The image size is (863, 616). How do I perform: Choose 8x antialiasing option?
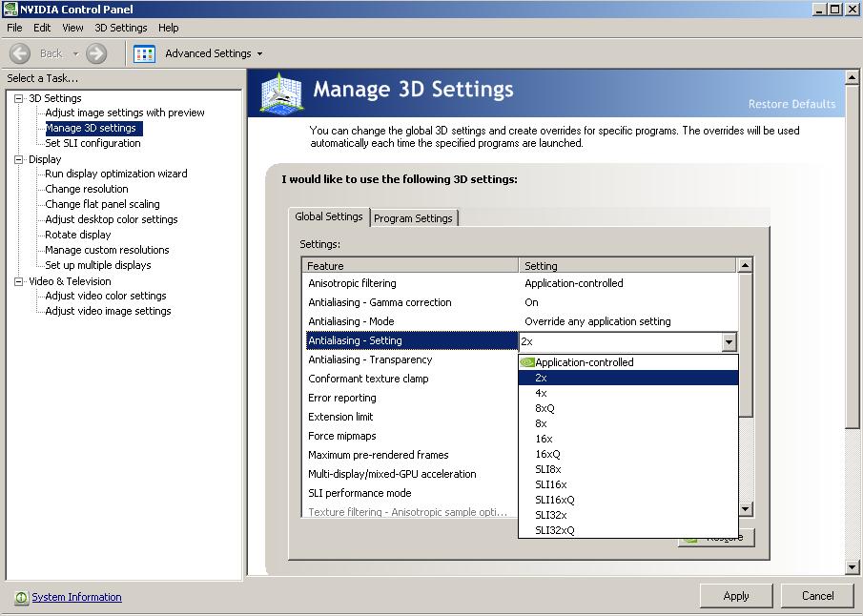pos(628,424)
